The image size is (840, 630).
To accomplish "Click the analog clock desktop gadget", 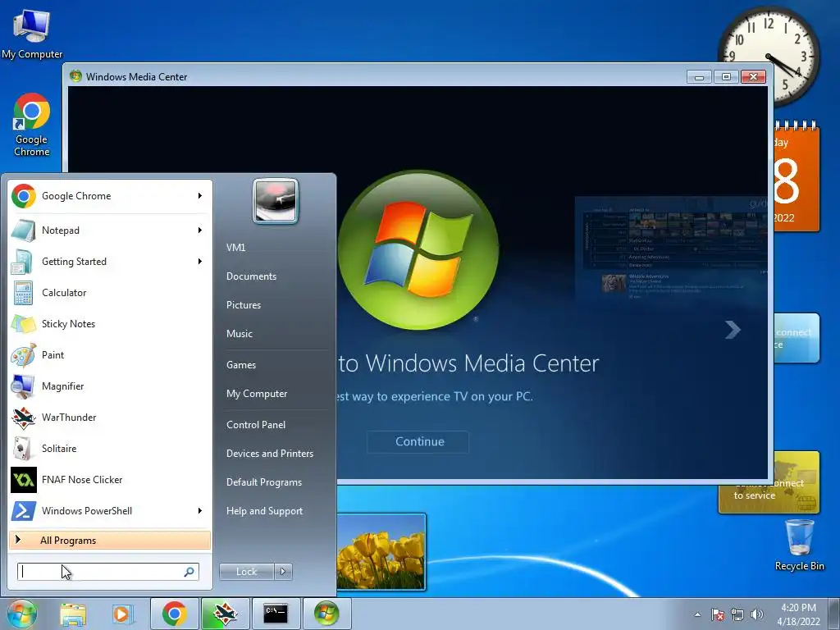I will point(769,57).
